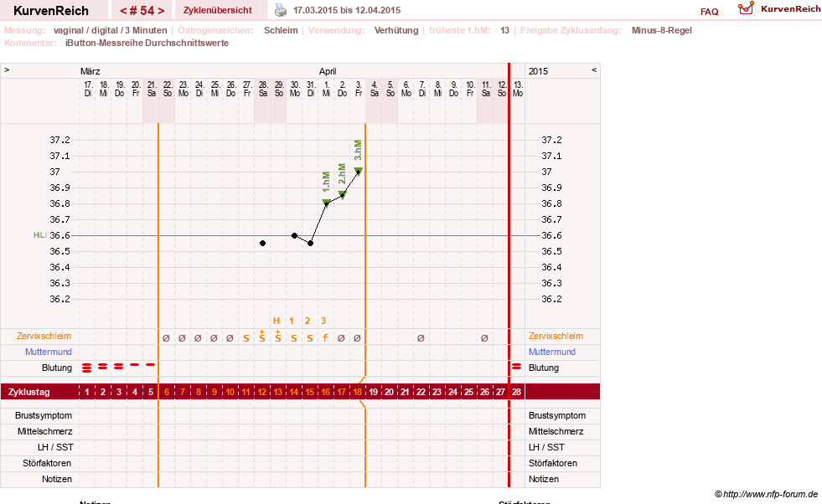Click the nfp-forum.de copyright link
Viewport: 822px width, 504px height.
click(766, 494)
